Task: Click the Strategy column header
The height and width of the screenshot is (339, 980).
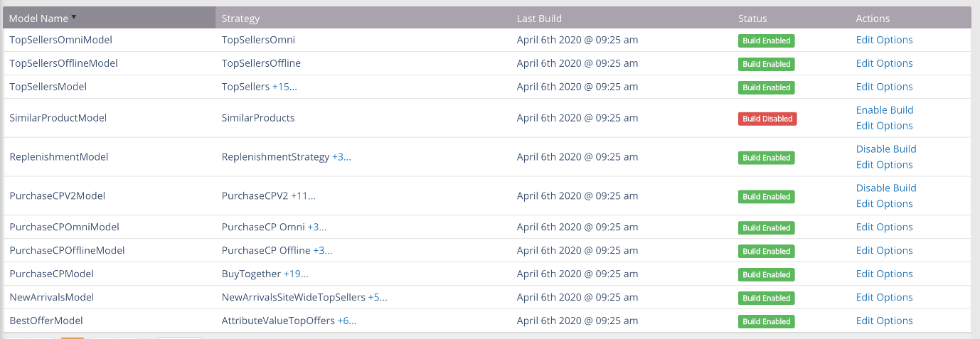Action: pyautogui.click(x=240, y=18)
